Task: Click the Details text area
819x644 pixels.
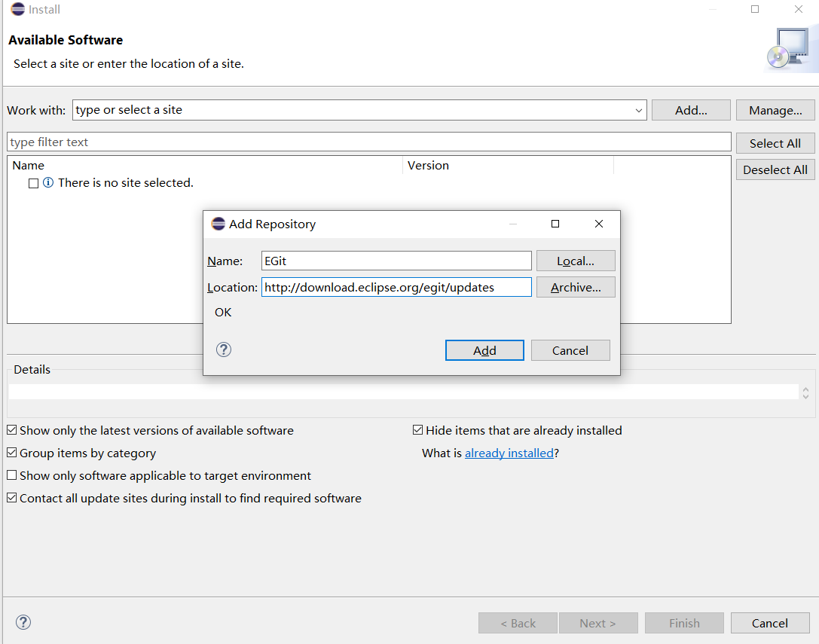Action: click(x=403, y=392)
